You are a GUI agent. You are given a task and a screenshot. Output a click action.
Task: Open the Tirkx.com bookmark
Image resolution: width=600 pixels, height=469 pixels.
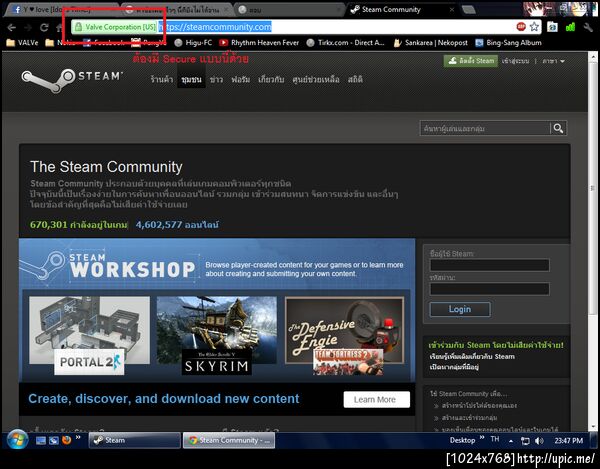[x=345, y=43]
